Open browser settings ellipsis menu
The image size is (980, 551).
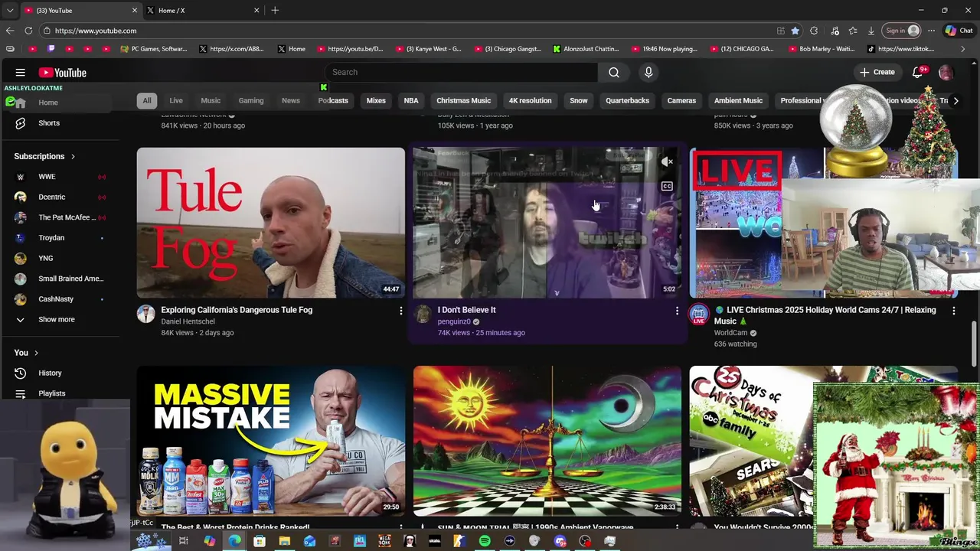pyautogui.click(x=931, y=31)
